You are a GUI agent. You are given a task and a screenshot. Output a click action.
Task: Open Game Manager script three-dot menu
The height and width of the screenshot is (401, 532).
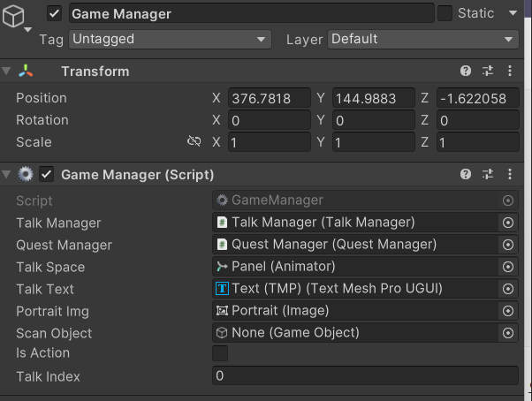[x=510, y=174]
